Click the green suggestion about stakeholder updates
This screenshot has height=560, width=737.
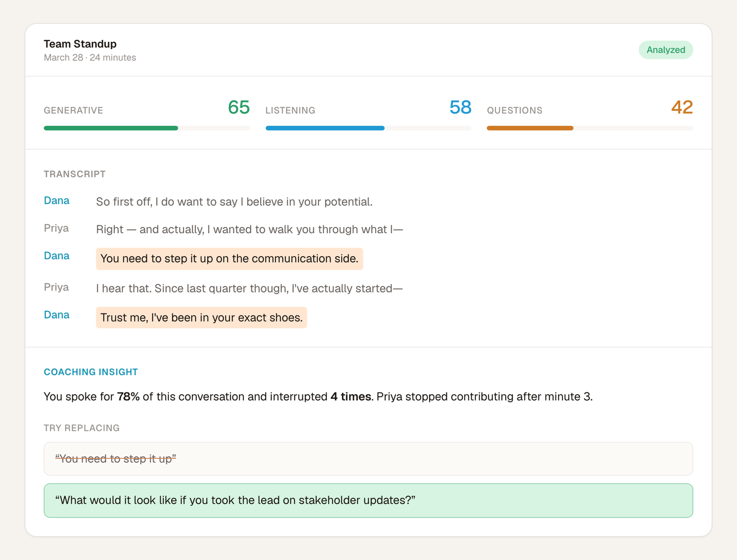(368, 501)
